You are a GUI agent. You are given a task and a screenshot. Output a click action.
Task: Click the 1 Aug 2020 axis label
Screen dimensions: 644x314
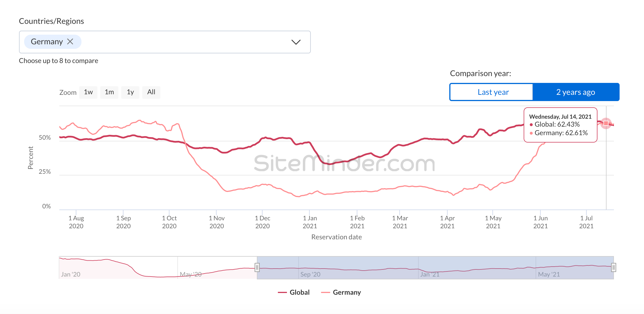76,222
